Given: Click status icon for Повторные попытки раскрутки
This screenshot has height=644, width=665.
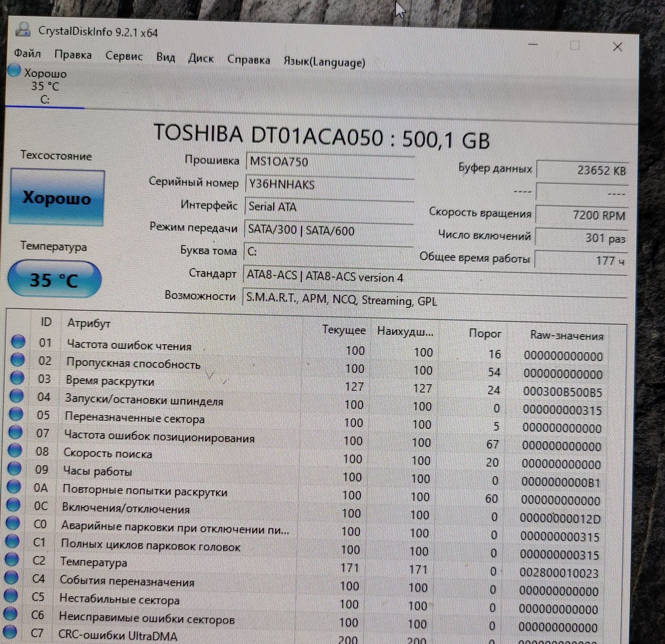Looking at the screenshot, I should click(x=14, y=486).
